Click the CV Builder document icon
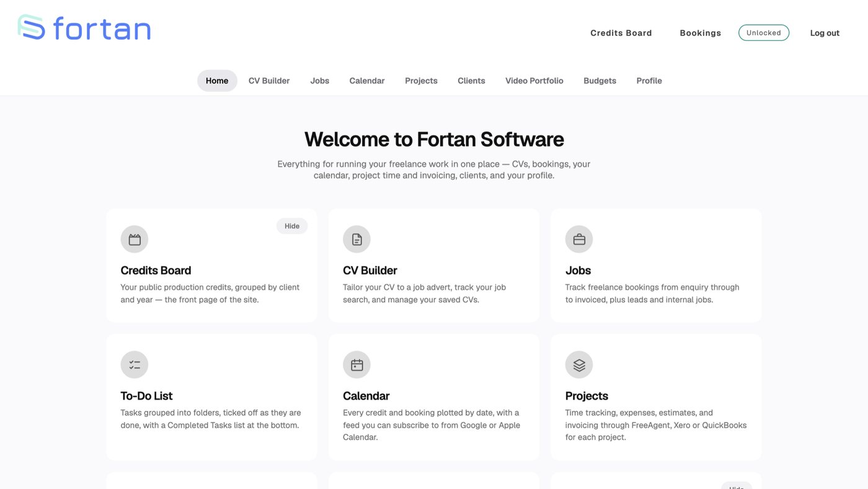Viewport: 868px width, 489px height. coord(356,239)
